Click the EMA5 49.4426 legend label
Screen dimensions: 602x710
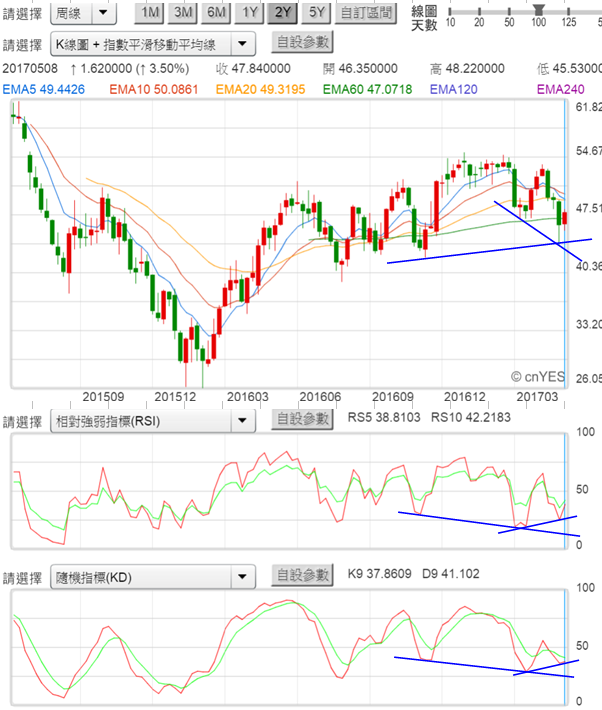43,89
